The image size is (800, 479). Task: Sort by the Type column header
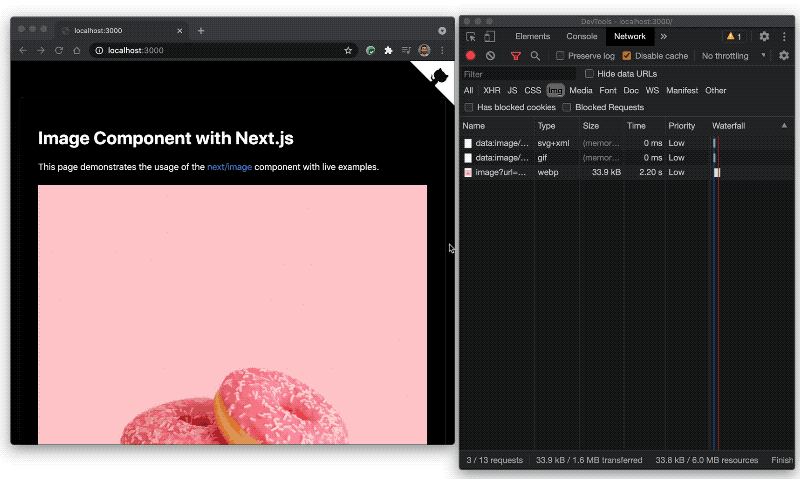(557, 125)
